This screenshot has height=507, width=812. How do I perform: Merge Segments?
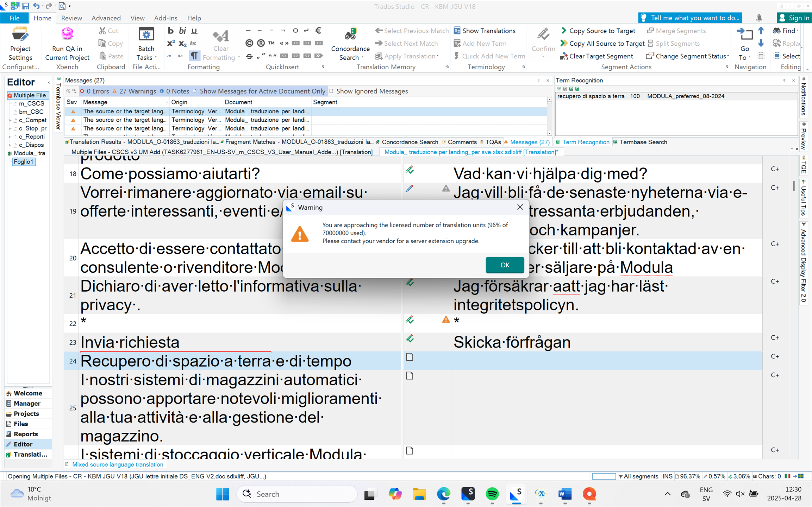tap(676, 31)
